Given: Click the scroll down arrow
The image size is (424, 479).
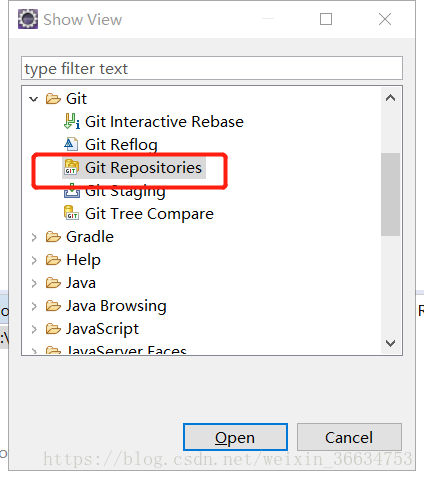Looking at the screenshot, I should [x=390, y=343].
